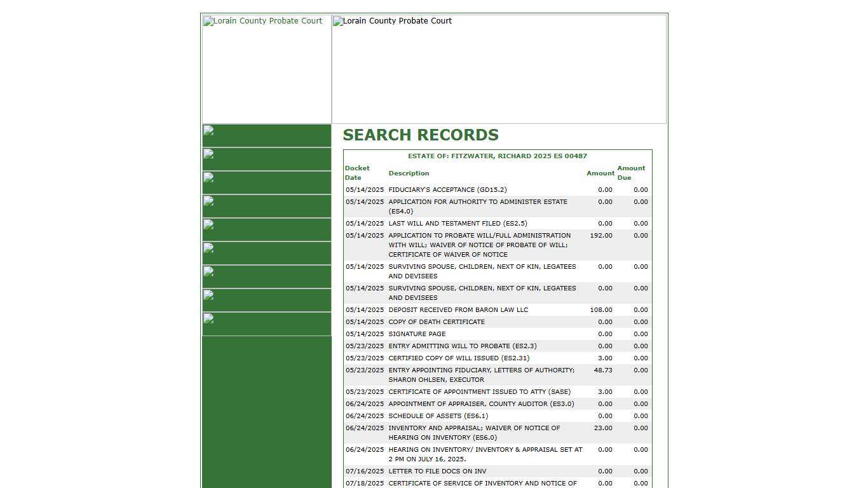Click the Docket Date column header
Viewport: 868px width, 488px height.
[356, 173]
